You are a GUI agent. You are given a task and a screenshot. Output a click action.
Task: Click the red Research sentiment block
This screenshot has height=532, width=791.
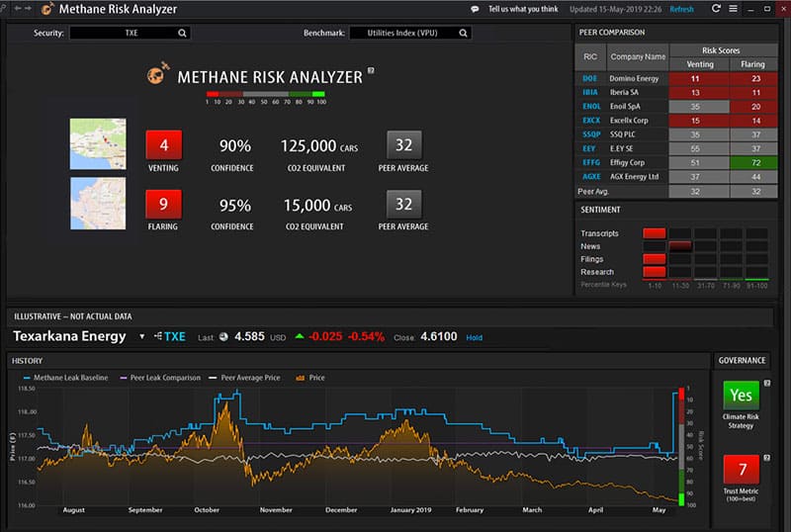[655, 272]
